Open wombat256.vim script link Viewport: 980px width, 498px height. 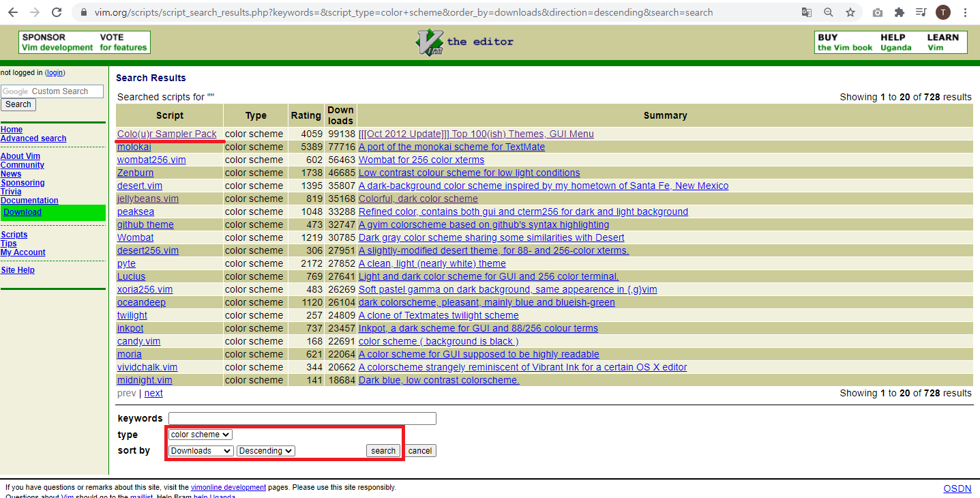[151, 160]
